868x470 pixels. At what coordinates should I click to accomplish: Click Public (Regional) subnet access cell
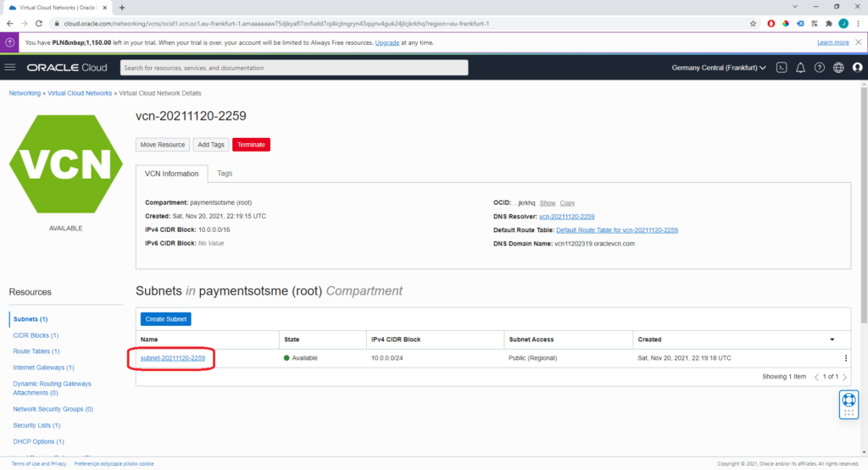pyautogui.click(x=532, y=358)
